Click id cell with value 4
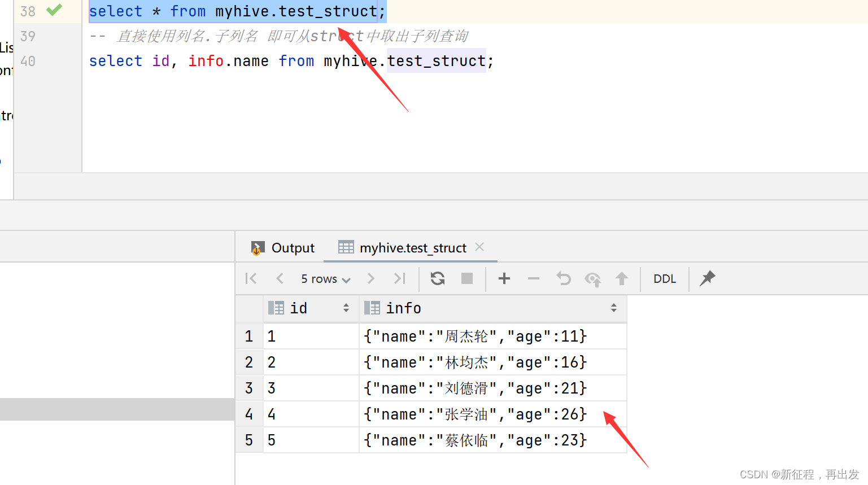The image size is (868, 485). click(x=311, y=414)
